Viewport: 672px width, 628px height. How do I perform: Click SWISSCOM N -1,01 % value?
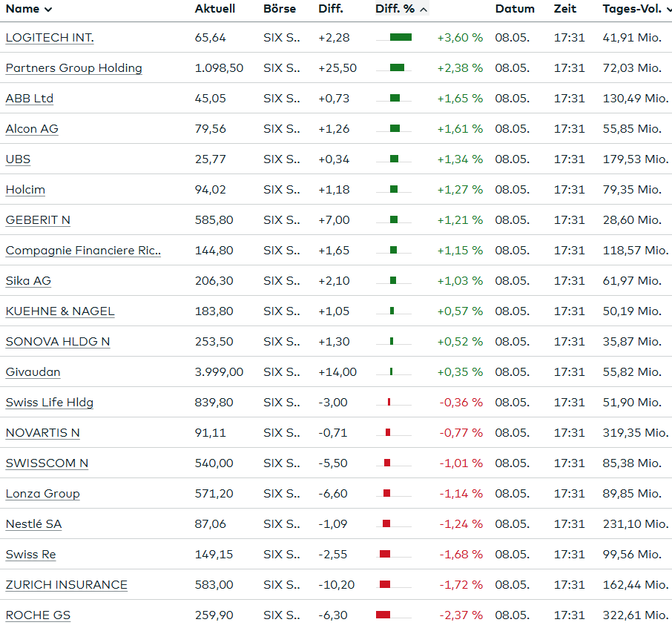coord(461,463)
